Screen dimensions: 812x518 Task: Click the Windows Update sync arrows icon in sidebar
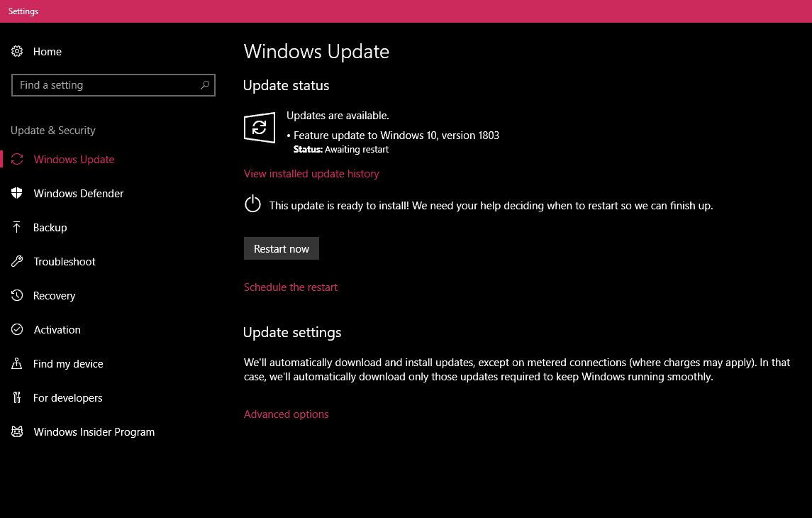tap(17, 159)
